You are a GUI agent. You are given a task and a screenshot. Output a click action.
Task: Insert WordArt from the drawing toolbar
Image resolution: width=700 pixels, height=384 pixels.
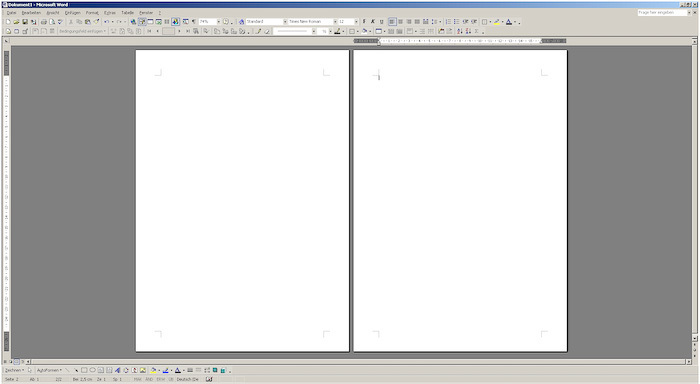pyautogui.click(x=117, y=370)
